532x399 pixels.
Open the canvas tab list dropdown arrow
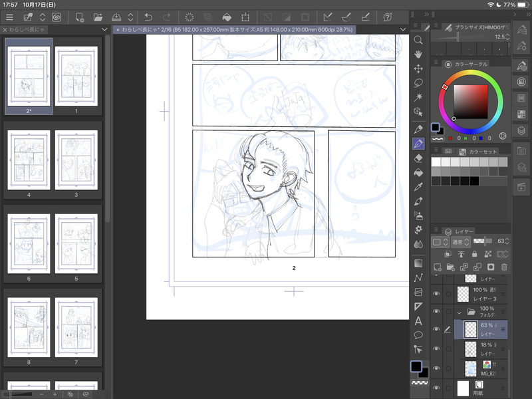(x=403, y=29)
